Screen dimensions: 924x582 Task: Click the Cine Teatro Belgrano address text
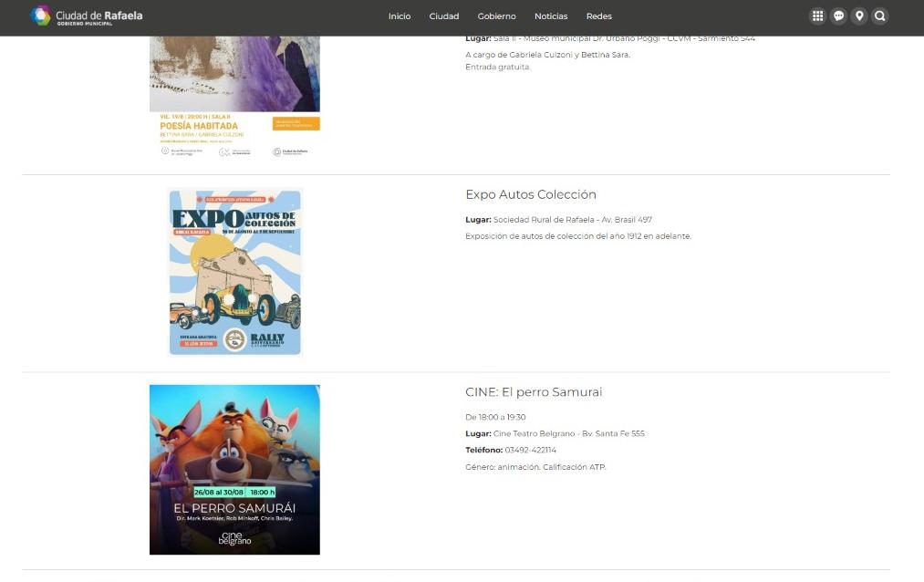pyautogui.click(x=568, y=433)
